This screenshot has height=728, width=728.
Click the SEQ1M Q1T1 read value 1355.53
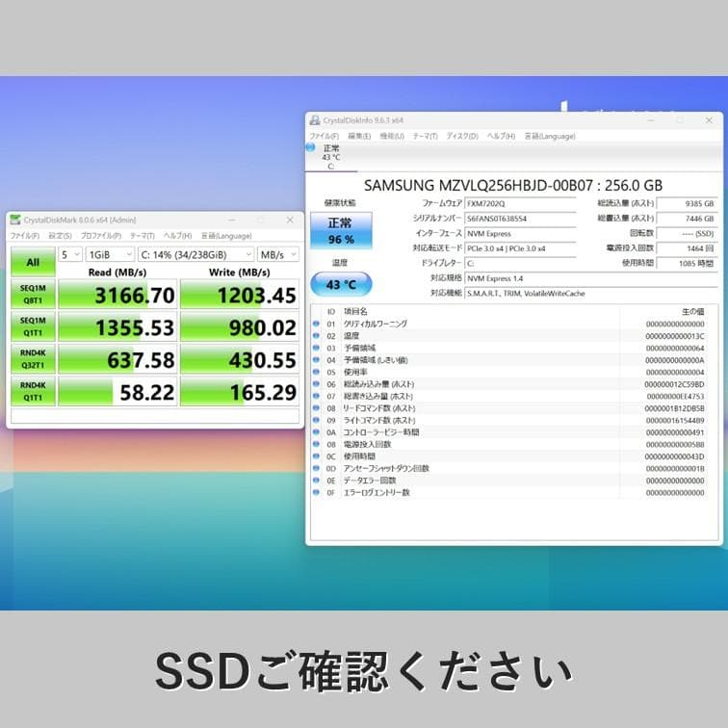[117, 326]
